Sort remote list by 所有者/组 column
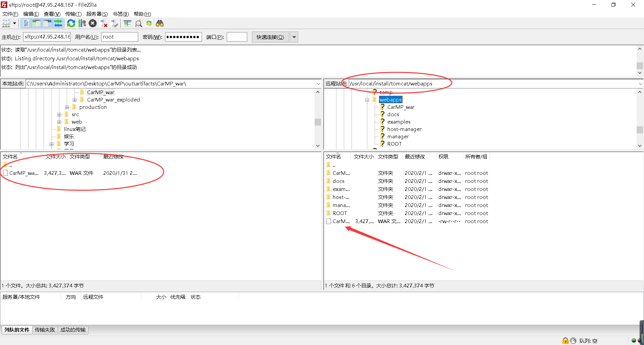The height and width of the screenshot is (345, 644). point(476,157)
